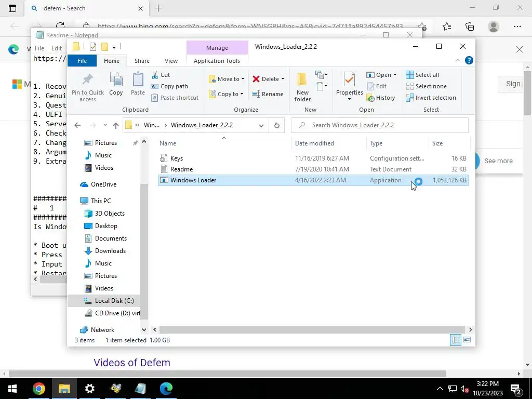Click Paste shortcut in ribbon
532x399 pixels.
175,98
